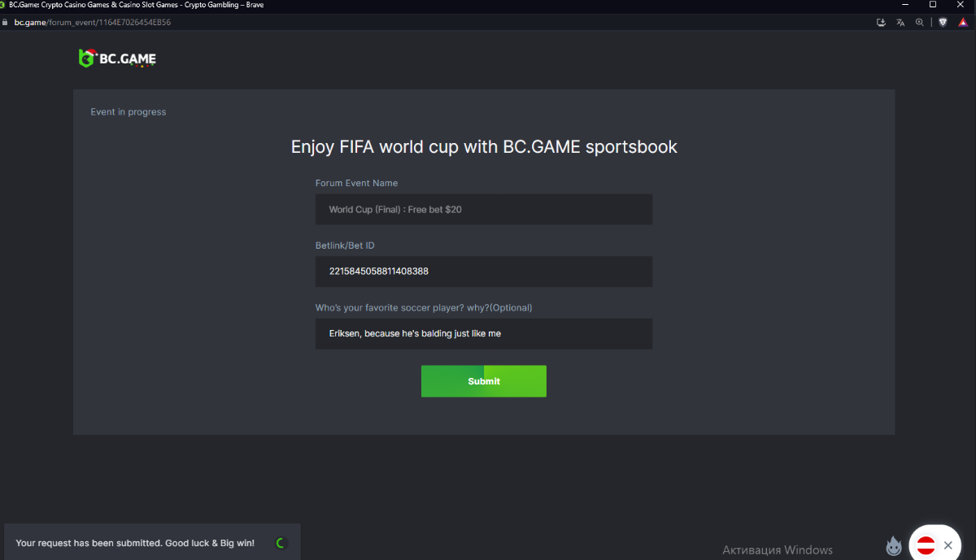Open Brave Shields lion icon
Screen dimensions: 976x560
pos(943,22)
